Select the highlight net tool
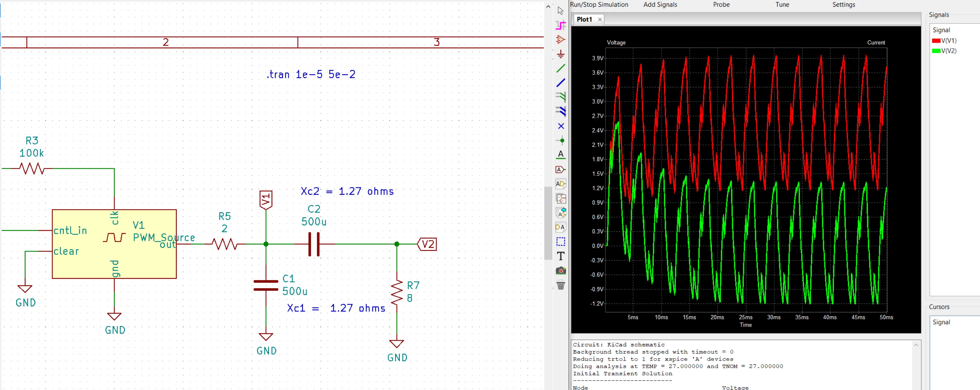Viewport: 980px width, 390px height. (x=560, y=25)
